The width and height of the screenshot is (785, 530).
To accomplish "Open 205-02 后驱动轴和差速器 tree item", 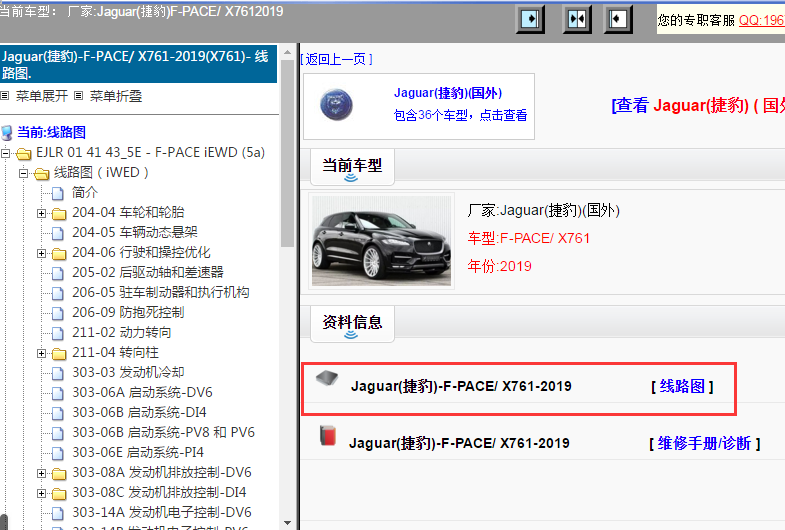I will (148, 272).
